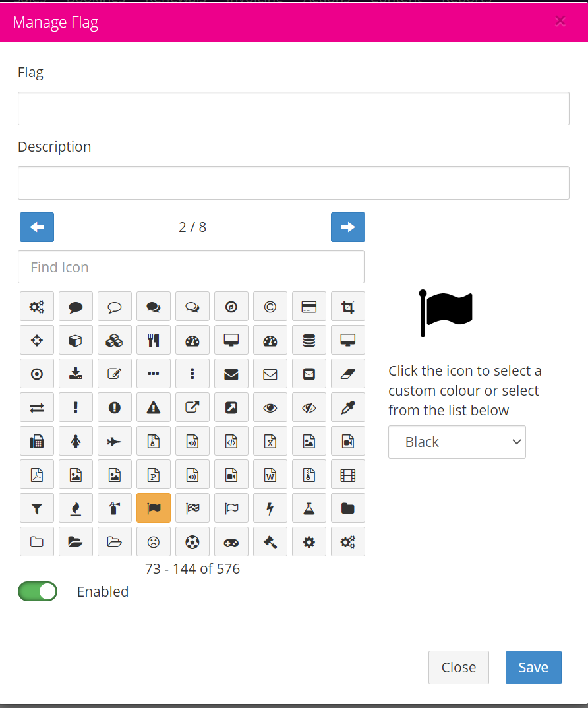Image resolution: width=588 pixels, height=708 pixels.
Task: Select the gamepad icon
Action: tap(231, 542)
